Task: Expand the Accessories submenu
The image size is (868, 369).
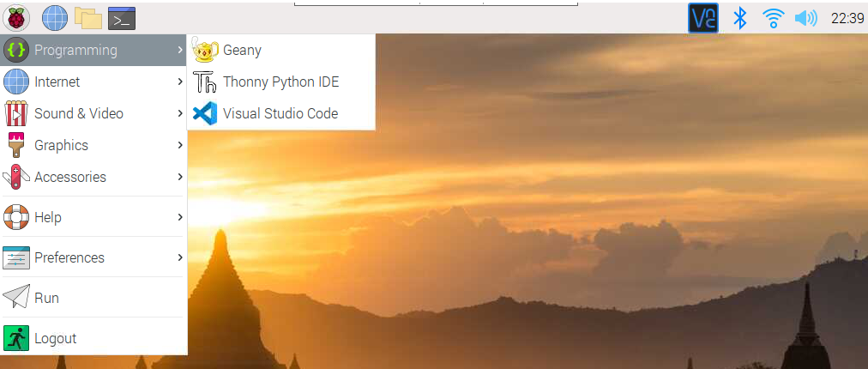Action: pos(93,177)
